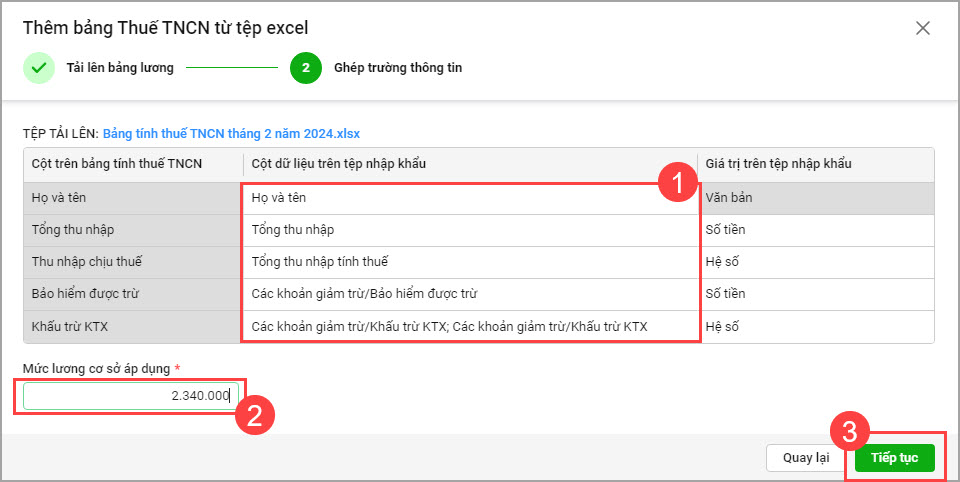960x482 pixels.
Task: Open Tổng thu nhập column mapping dropdown
Action: (x=468, y=230)
